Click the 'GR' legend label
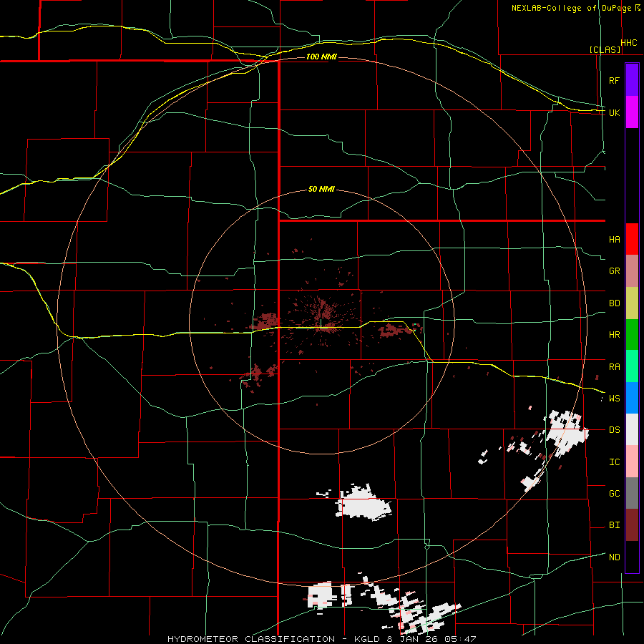The height and width of the screenshot is (644, 644). (x=614, y=271)
